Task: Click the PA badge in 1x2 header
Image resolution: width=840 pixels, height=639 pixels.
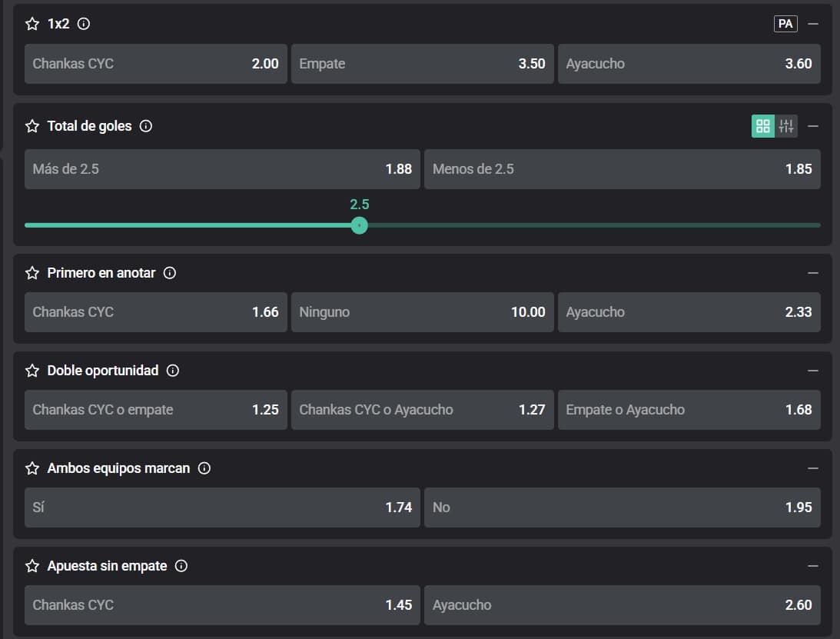Action: tap(785, 24)
